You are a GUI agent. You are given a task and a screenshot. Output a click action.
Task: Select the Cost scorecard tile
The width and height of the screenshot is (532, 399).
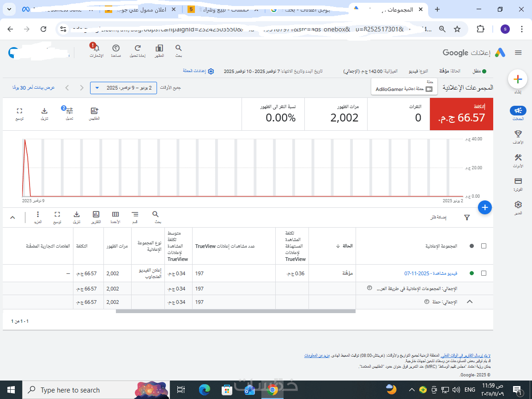pyautogui.click(x=461, y=115)
